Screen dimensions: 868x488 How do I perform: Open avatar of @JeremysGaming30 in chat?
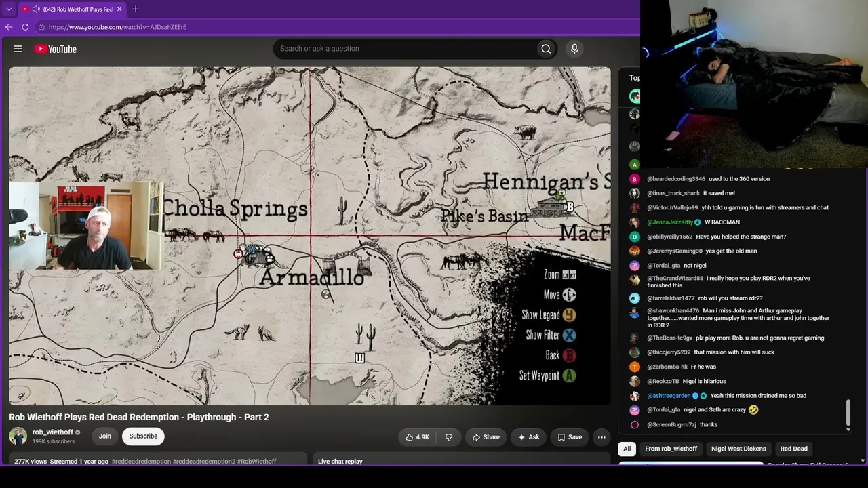[635, 251]
